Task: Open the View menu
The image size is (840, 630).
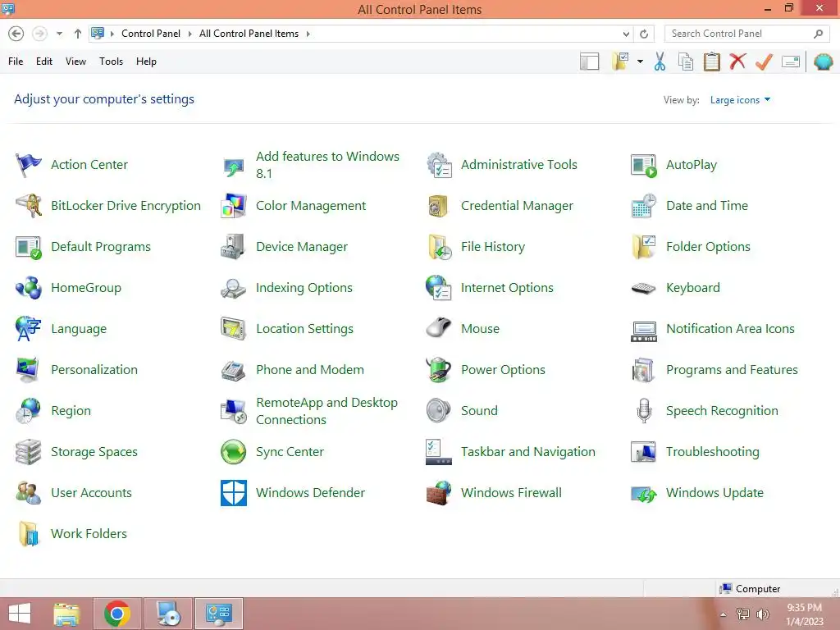Action: click(x=75, y=62)
